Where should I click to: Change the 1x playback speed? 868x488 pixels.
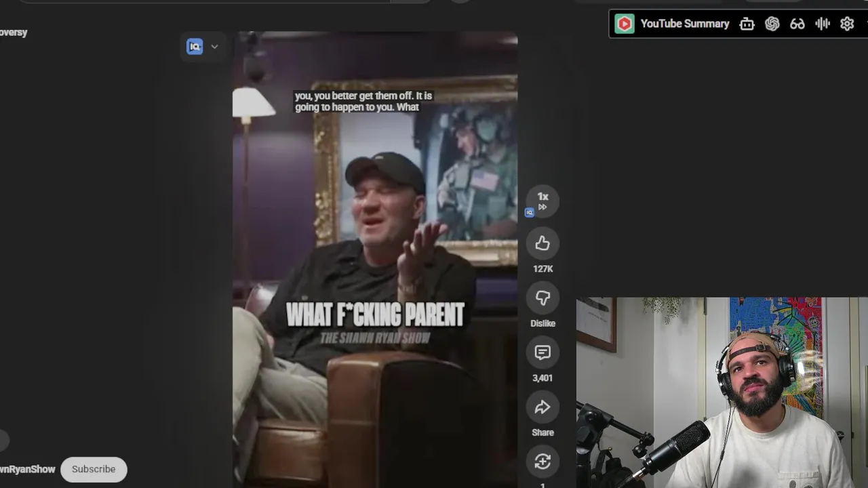542,201
